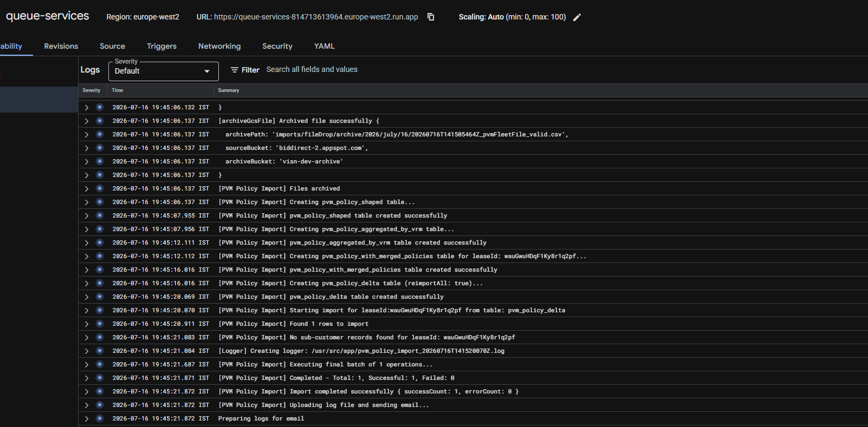Click the Filter button label
This screenshot has height=427, width=868.
(x=250, y=70)
